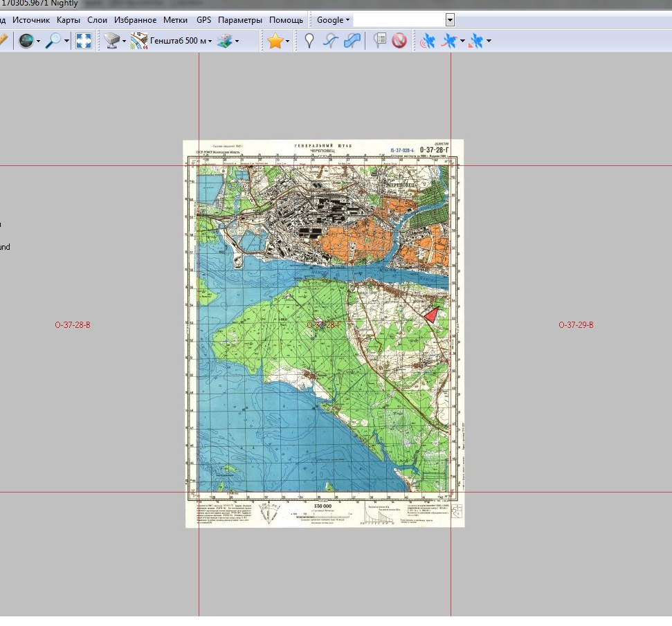Select the add path tool
The image size is (672, 626).
coord(331,42)
